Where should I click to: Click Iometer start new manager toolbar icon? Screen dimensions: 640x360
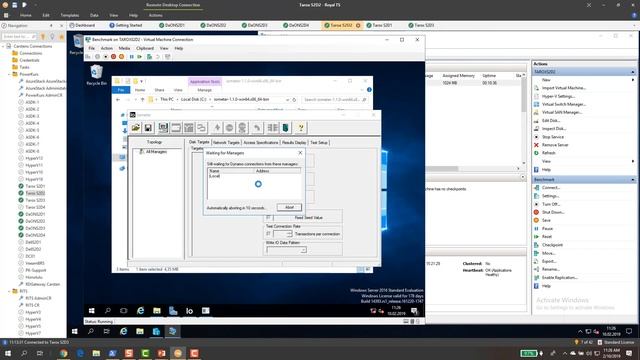tap(163, 128)
